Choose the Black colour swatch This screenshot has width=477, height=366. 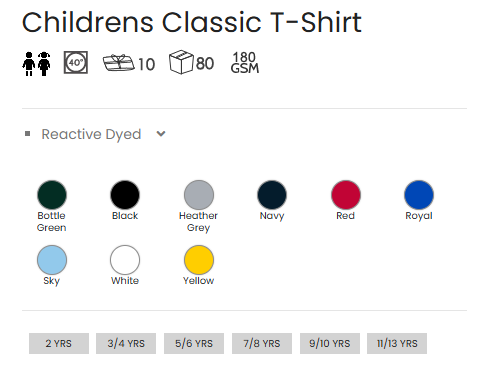click(125, 195)
